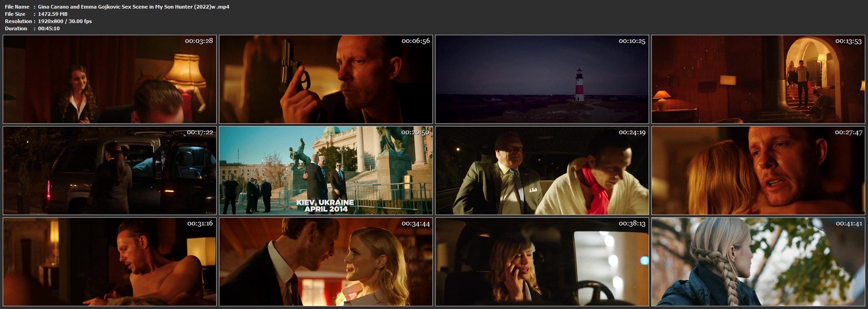Image resolution: width=868 pixels, height=309 pixels.
Task: Open the Kiev, Ukraine thumbnail at 00:20:50
Action: click(326, 170)
